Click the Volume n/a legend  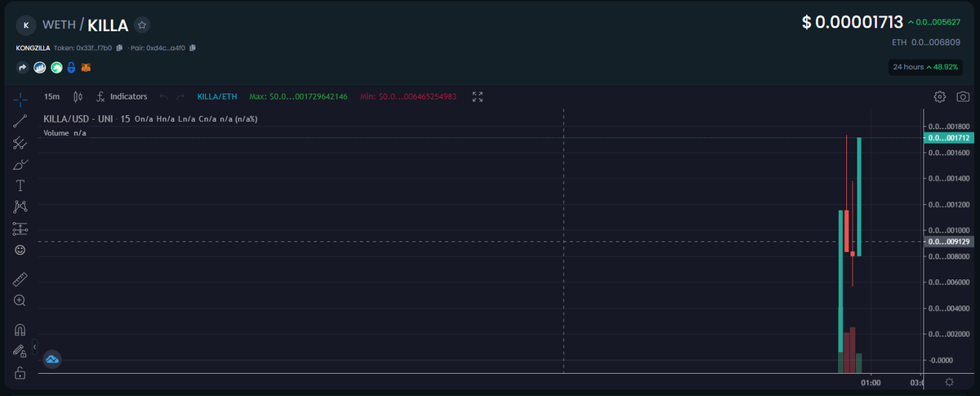(65, 132)
